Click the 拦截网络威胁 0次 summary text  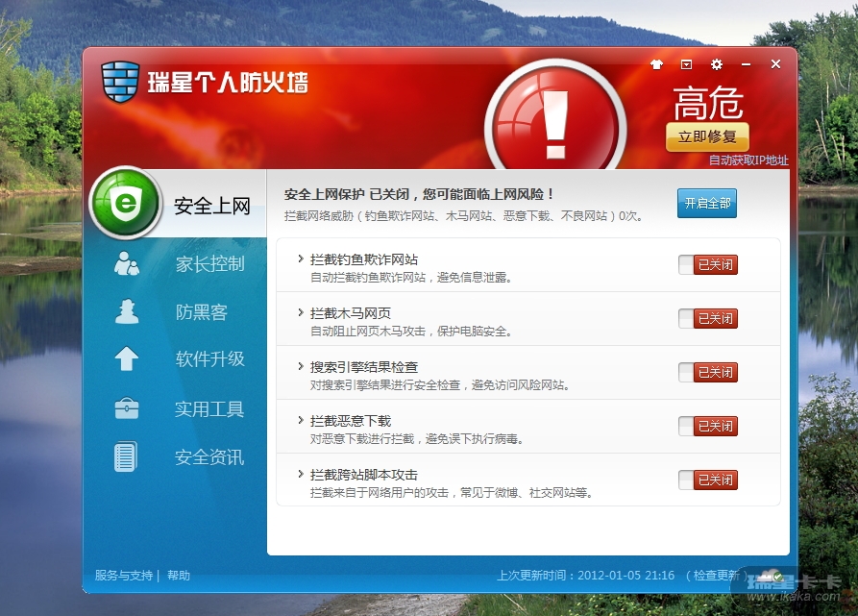(x=463, y=216)
